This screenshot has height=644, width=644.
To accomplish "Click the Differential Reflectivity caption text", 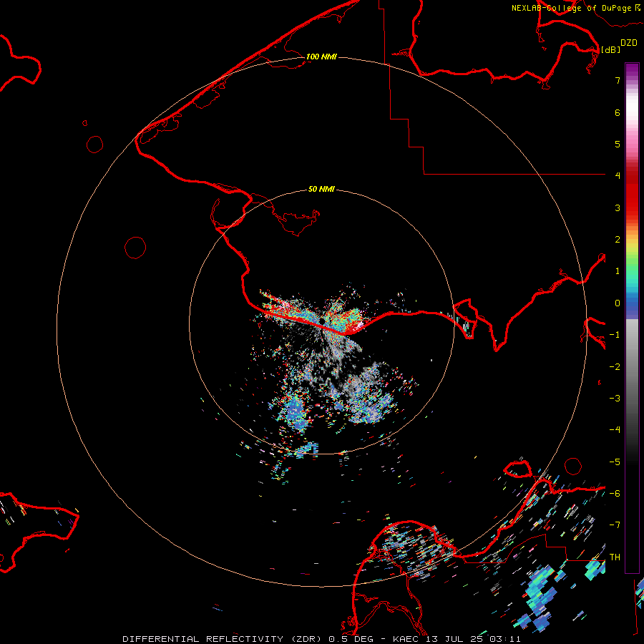I will pyautogui.click(x=222, y=639).
